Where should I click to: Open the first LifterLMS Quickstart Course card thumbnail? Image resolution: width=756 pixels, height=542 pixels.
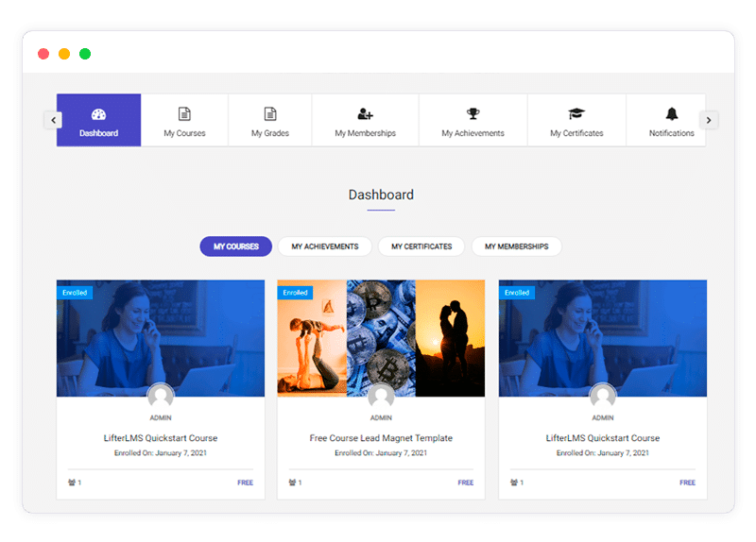161,338
